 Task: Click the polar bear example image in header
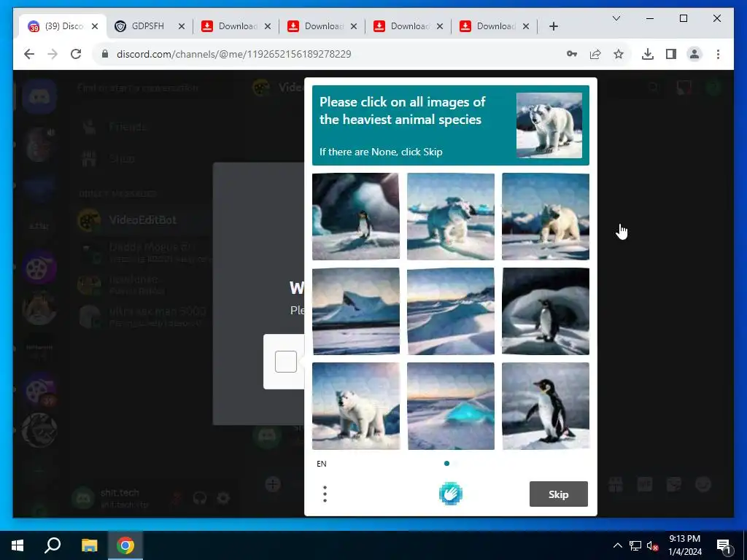549,125
